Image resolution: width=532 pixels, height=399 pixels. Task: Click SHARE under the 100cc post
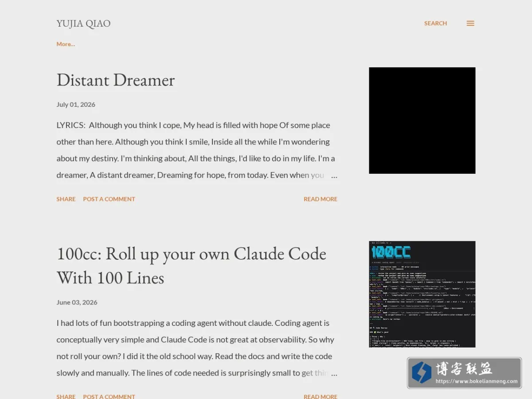click(x=66, y=396)
